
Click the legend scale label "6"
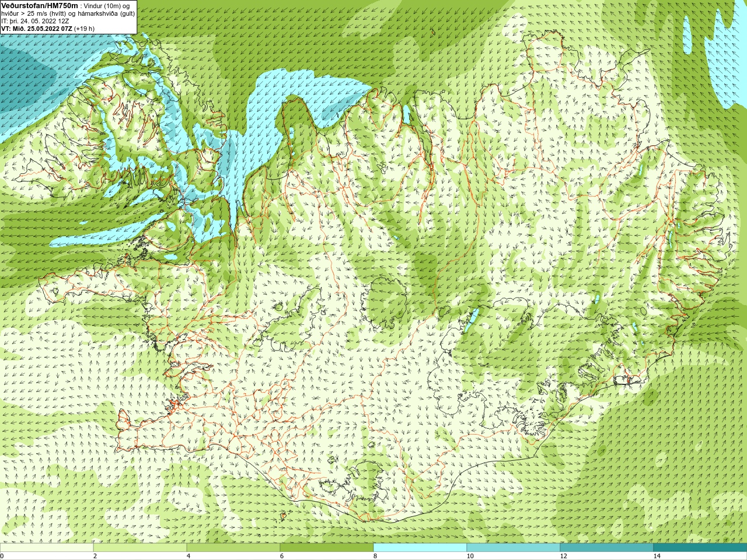click(282, 556)
